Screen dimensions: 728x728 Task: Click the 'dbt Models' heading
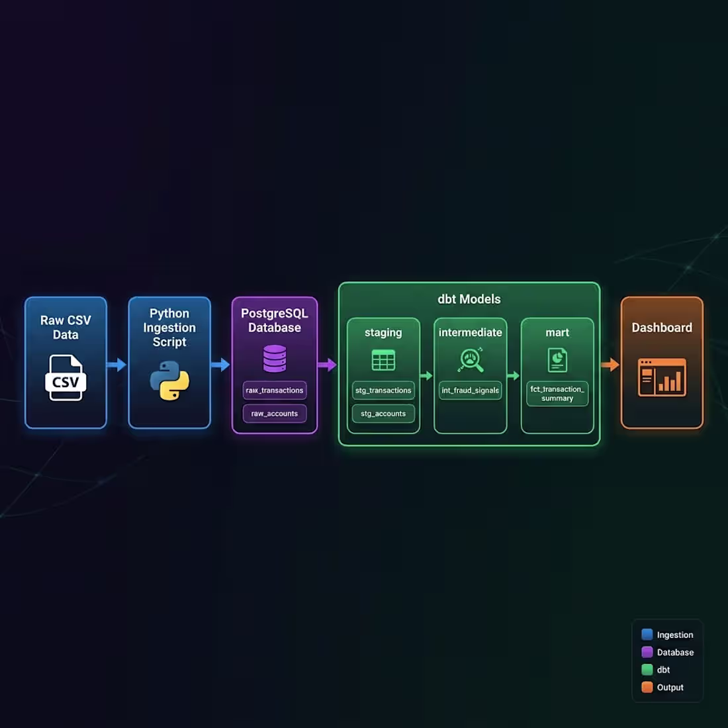coord(469,299)
